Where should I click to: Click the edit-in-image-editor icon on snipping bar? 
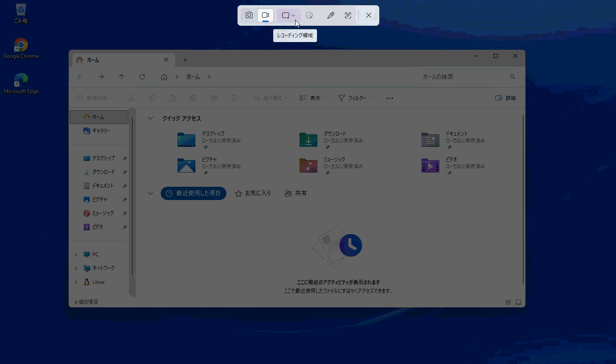point(309,15)
